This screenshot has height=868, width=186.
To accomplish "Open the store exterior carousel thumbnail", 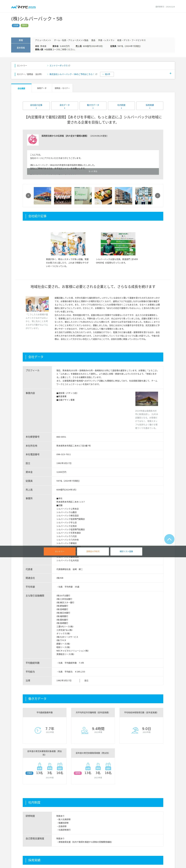I will point(43,196).
